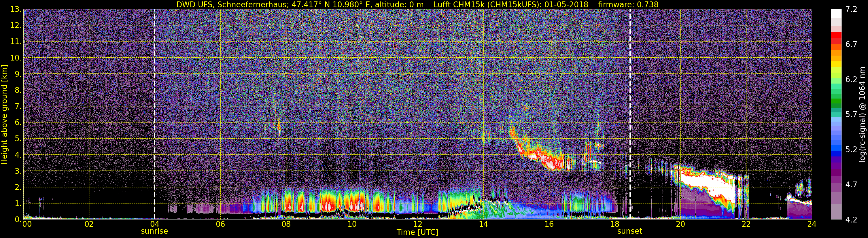Click the 12. tick label on the height axis
This screenshot has width=868, height=238.
(x=16, y=26)
